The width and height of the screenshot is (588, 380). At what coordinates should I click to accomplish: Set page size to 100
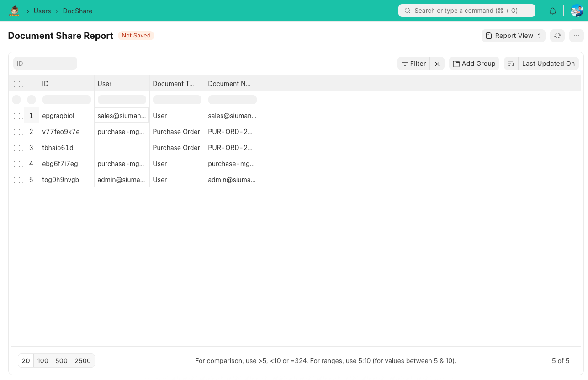pyautogui.click(x=43, y=361)
